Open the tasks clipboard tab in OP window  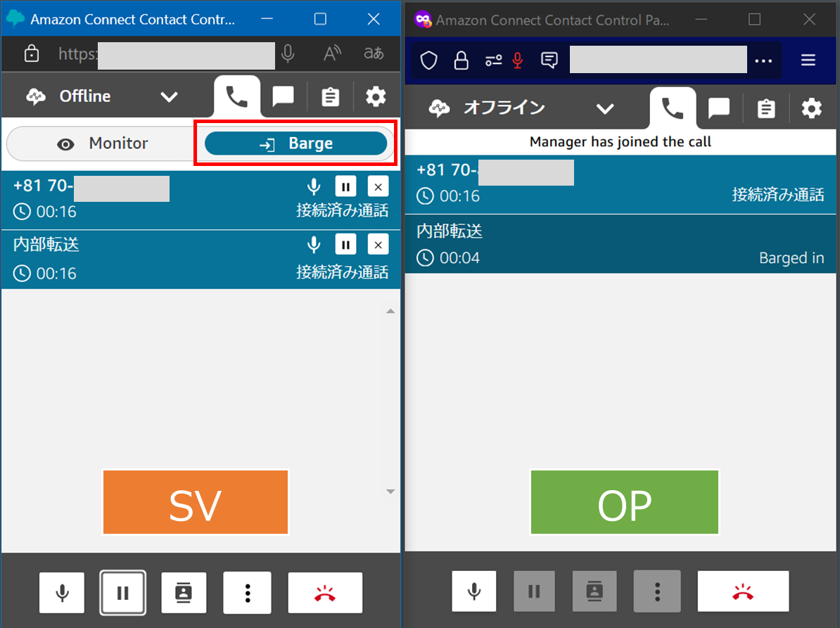click(766, 108)
